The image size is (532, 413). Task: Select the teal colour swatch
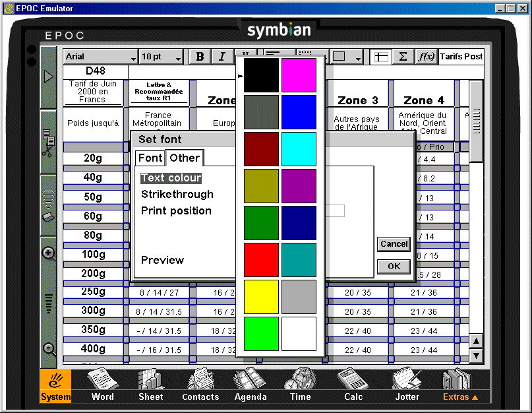[x=299, y=260]
